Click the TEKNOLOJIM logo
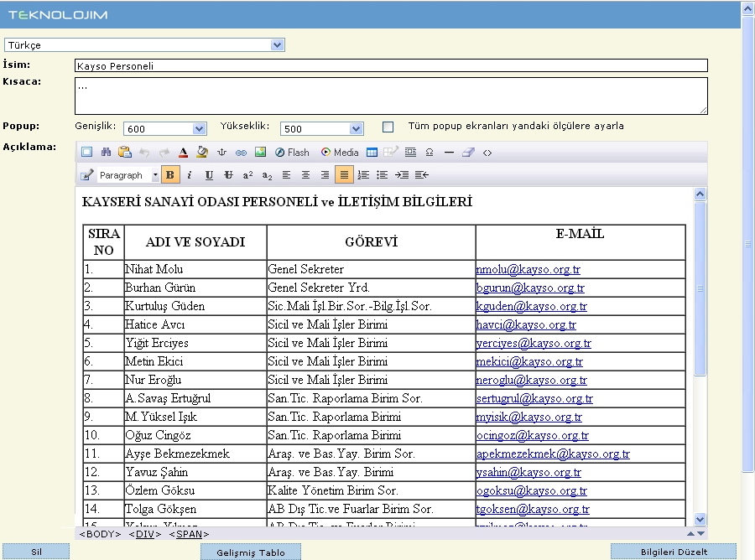The image size is (755, 560). [x=58, y=15]
